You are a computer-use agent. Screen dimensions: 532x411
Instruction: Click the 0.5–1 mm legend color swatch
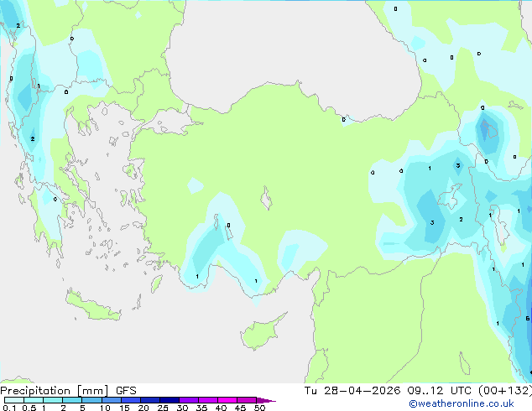coord(34,400)
